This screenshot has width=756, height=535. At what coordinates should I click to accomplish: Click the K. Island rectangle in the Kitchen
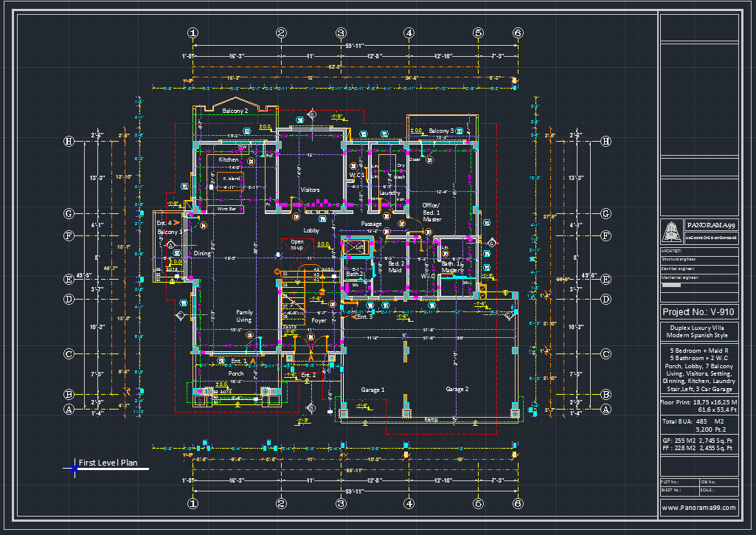click(230, 182)
